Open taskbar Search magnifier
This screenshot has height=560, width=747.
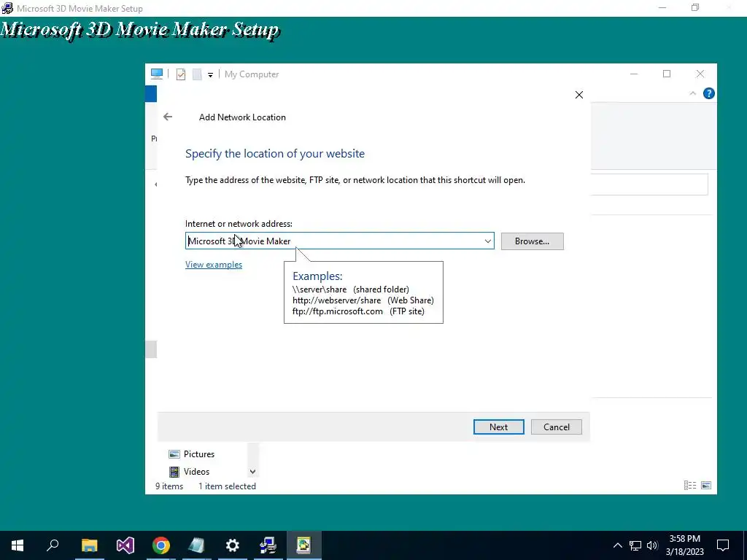click(53, 545)
